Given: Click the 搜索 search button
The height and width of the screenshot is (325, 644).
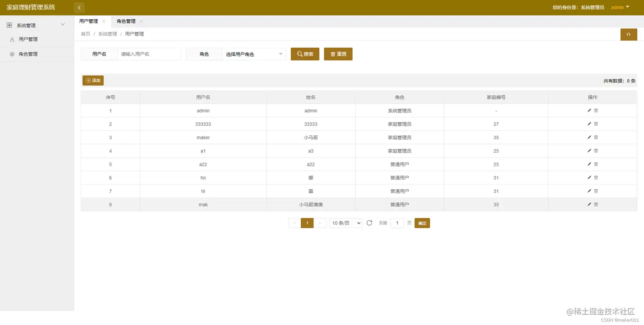Looking at the screenshot, I should pos(305,54).
